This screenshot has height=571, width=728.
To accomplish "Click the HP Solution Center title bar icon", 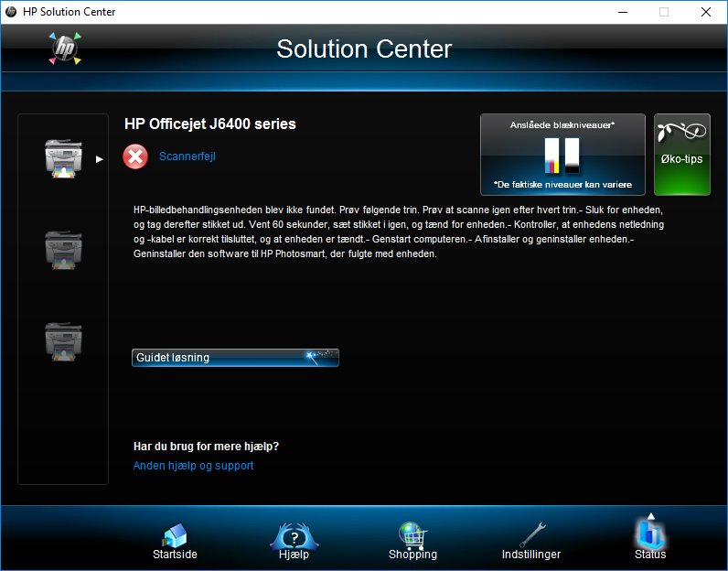I will (11, 12).
